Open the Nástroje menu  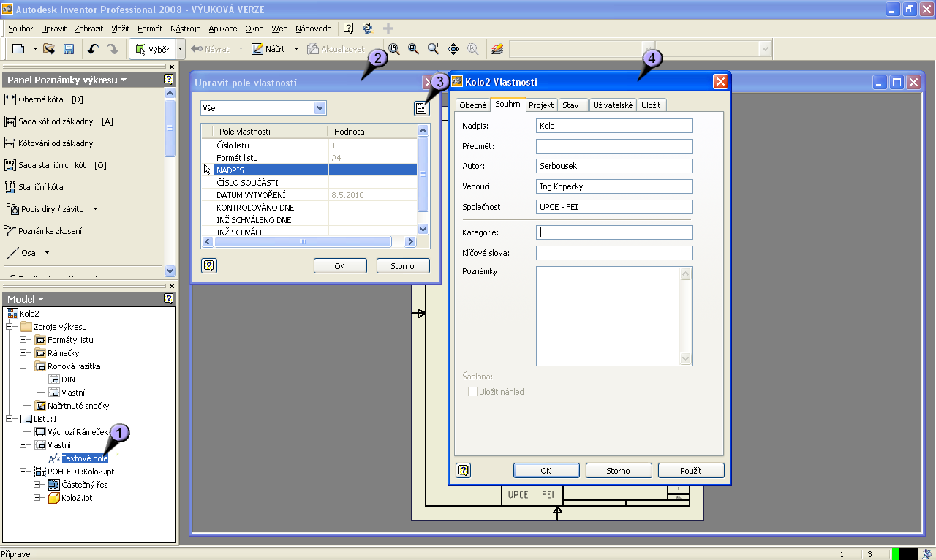(185, 29)
